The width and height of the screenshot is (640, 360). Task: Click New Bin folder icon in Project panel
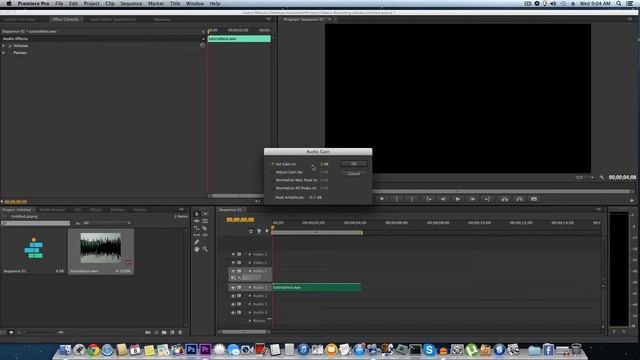point(164,333)
